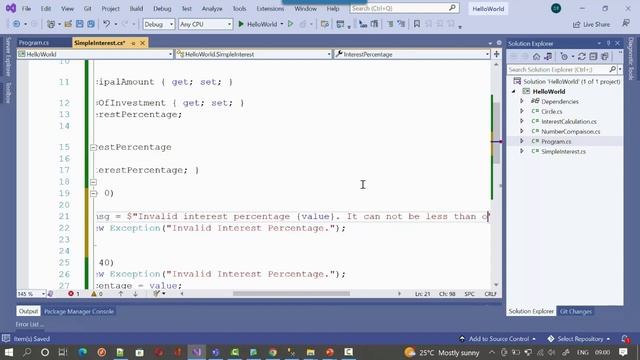Screen dimensions: 640x360
Task: Open the File menu
Action: [27, 8]
